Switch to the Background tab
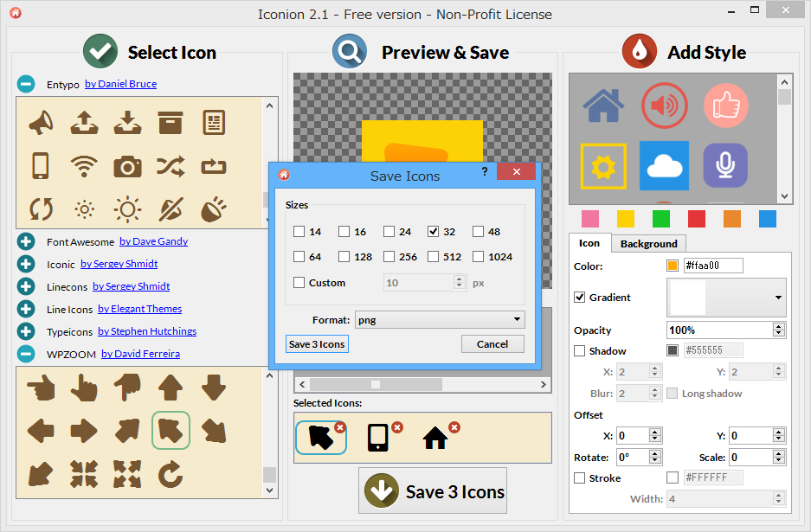811x532 pixels. click(x=648, y=244)
